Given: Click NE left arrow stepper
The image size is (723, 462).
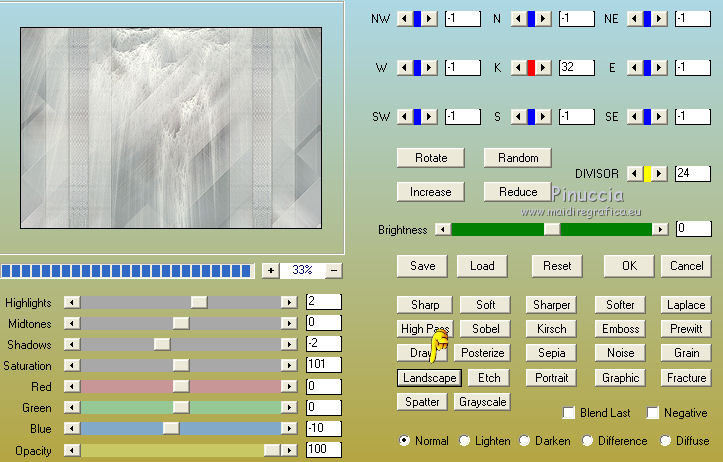Looking at the screenshot, I should (635, 18).
